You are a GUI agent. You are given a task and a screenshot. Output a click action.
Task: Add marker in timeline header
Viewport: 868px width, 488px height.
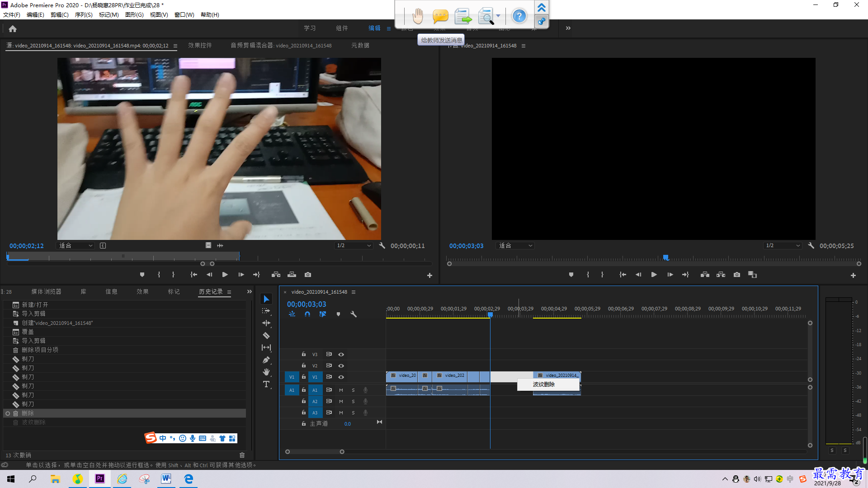tap(338, 314)
